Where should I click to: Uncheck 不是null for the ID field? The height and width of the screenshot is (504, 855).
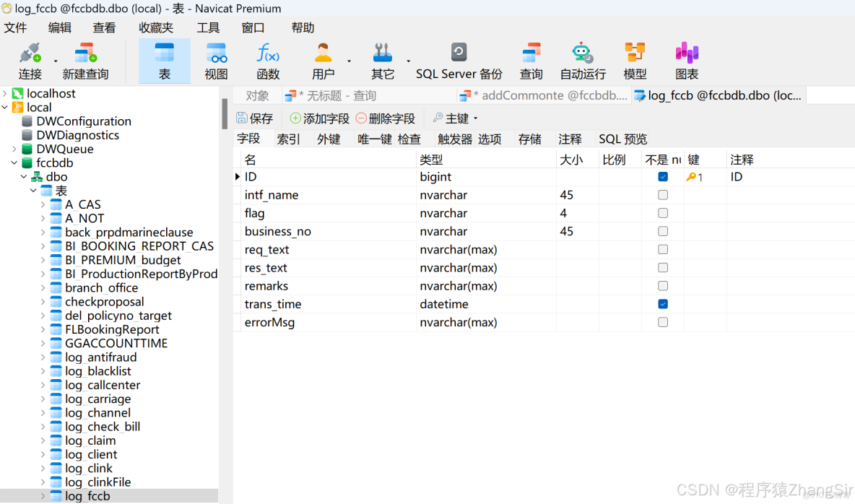point(662,176)
